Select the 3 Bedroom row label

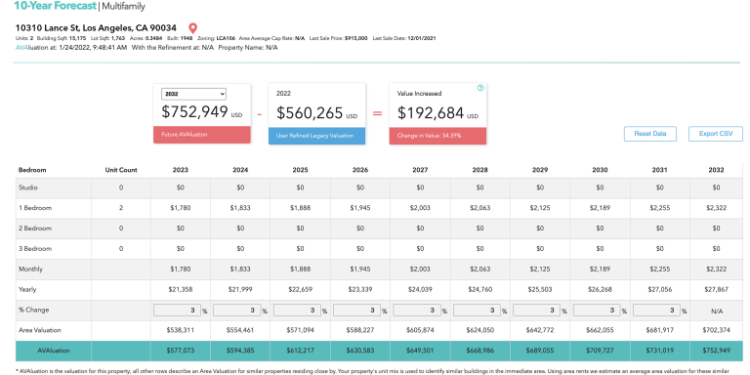point(35,249)
